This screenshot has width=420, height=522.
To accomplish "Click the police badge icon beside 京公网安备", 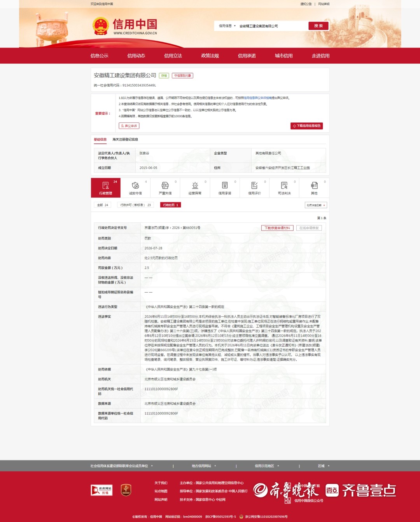I will 241,517.
